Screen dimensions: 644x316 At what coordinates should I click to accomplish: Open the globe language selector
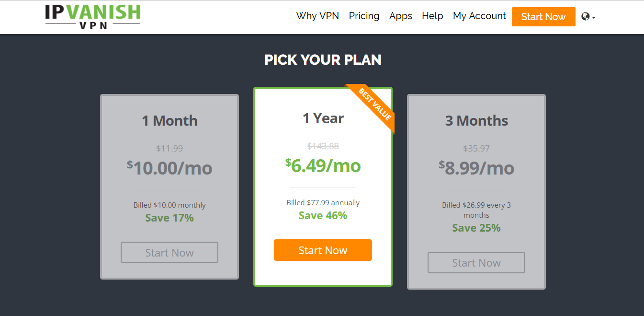click(588, 17)
